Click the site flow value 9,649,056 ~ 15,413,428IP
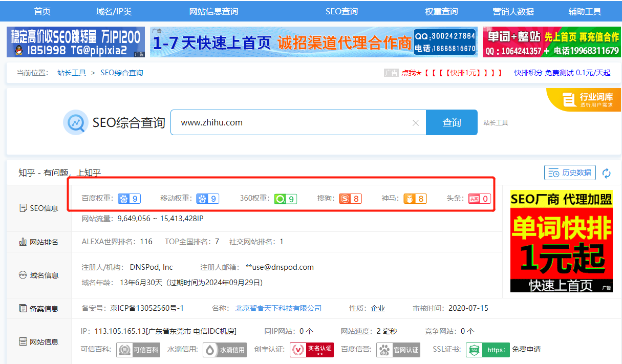Screen dimensions: 622x364 [x=160, y=219]
